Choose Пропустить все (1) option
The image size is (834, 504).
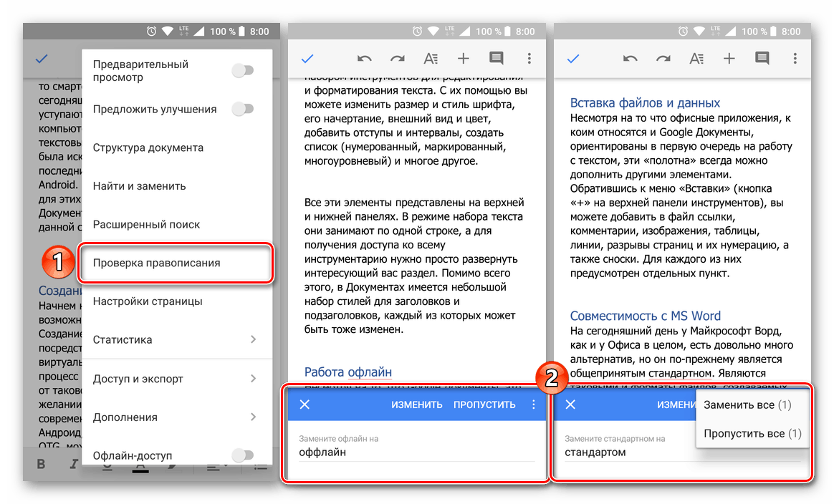tap(752, 433)
